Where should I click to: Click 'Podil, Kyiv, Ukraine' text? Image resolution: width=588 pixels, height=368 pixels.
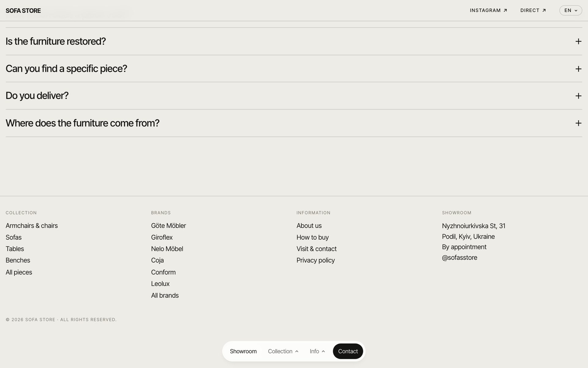[468, 237]
